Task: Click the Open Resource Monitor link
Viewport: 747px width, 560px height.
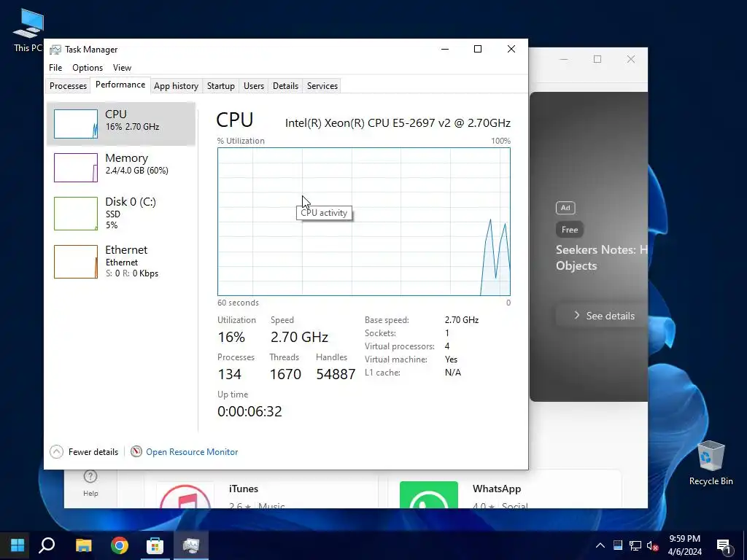Action: [x=192, y=452]
